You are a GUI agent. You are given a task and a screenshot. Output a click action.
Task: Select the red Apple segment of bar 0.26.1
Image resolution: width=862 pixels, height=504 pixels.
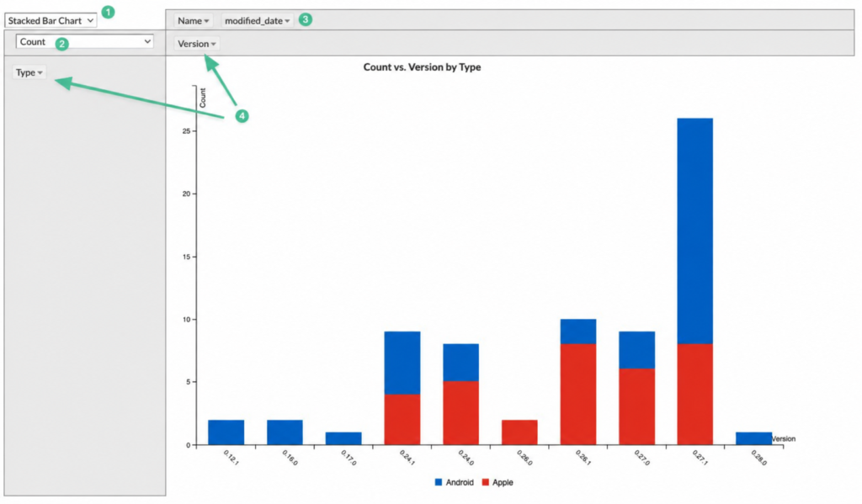pyautogui.click(x=578, y=394)
